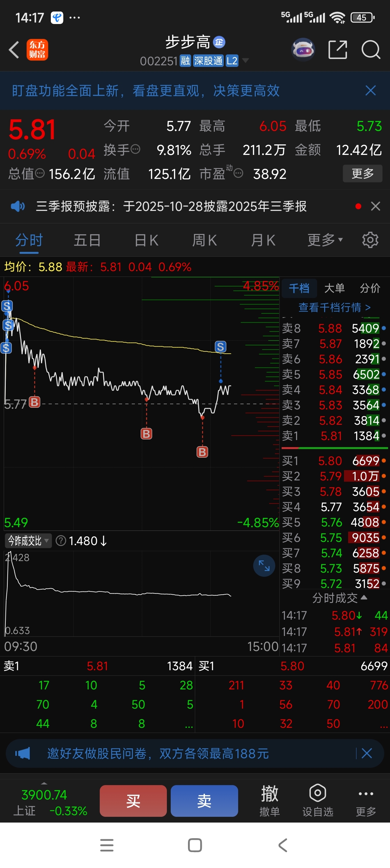Image resolution: width=390 pixels, height=868 pixels.
Task: Collapse the 分时成交 panel
Action: click(x=339, y=598)
